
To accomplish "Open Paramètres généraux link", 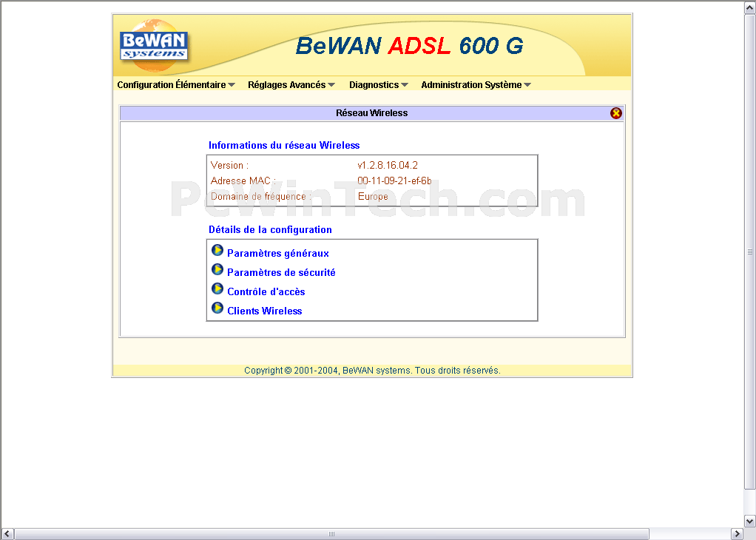I will point(277,254).
